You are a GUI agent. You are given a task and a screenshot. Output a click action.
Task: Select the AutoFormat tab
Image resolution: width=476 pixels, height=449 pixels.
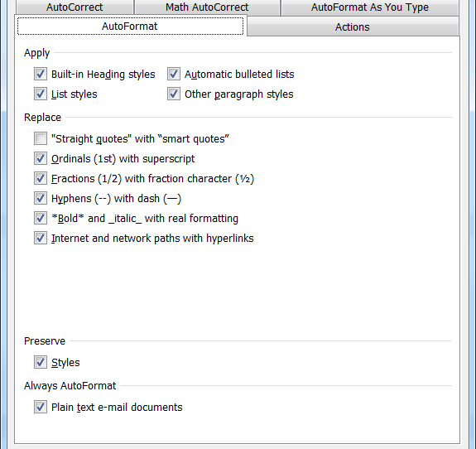tap(130, 27)
